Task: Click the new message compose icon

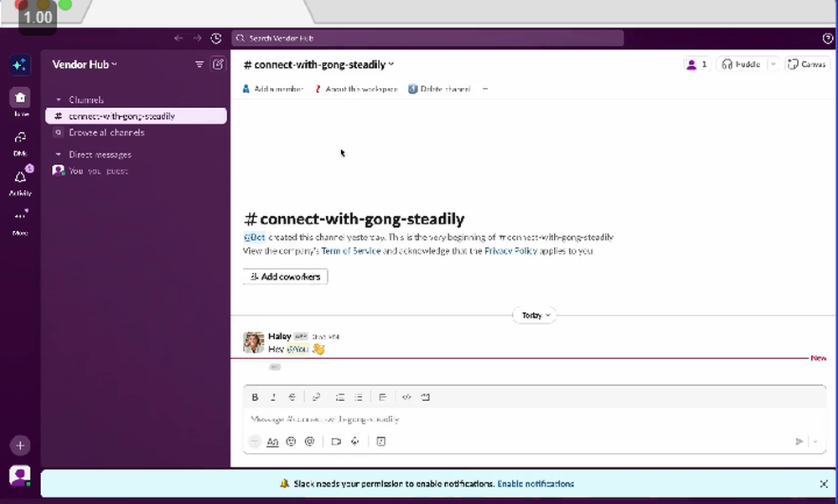Action: pyautogui.click(x=218, y=64)
